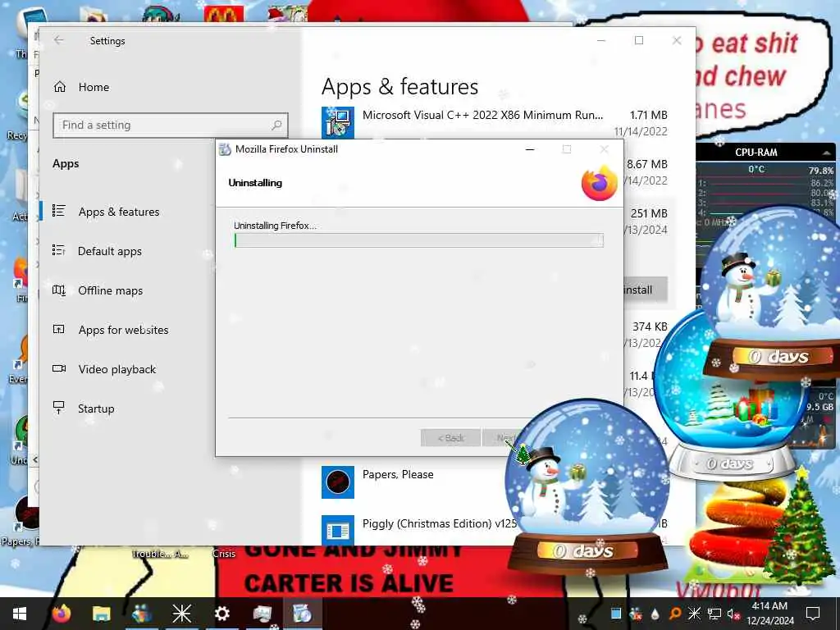Open Settings Home
Screen dimensions: 840x630
coord(82,87)
